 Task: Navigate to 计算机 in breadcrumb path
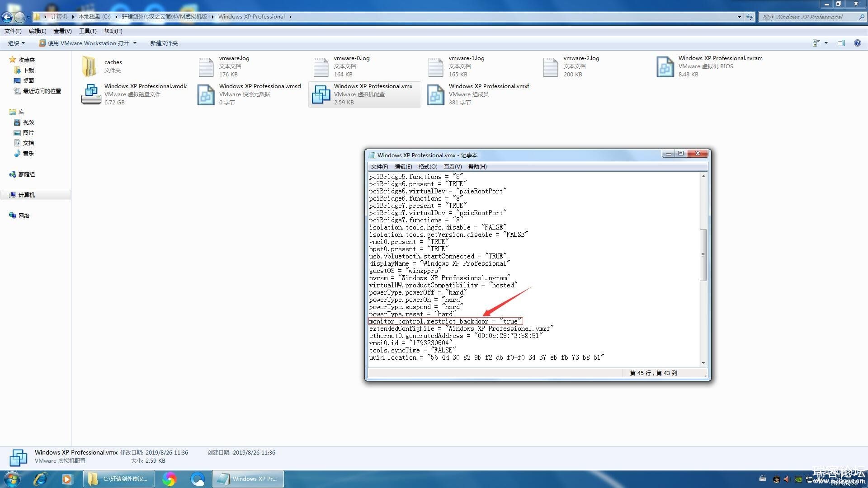click(x=59, y=17)
